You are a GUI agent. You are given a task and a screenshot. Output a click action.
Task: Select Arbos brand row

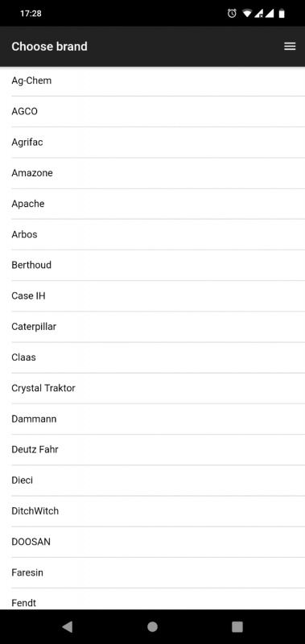(152, 234)
